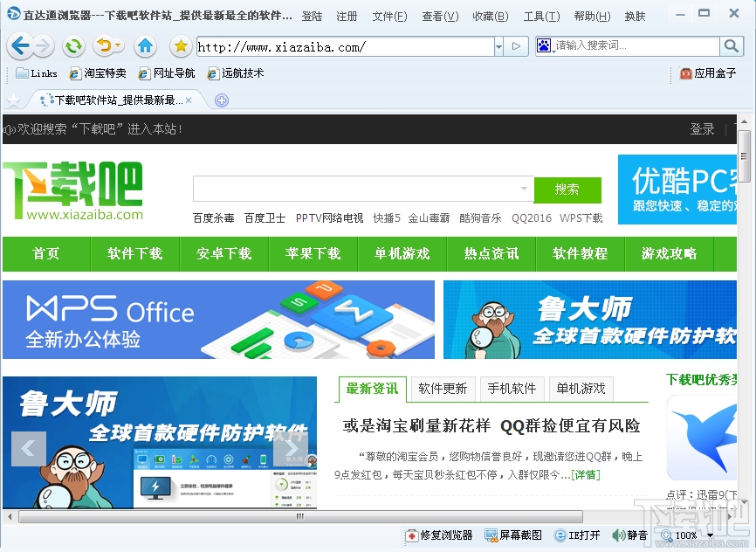Open the 热点资讯 navigation item
The image size is (756, 552).
click(491, 254)
